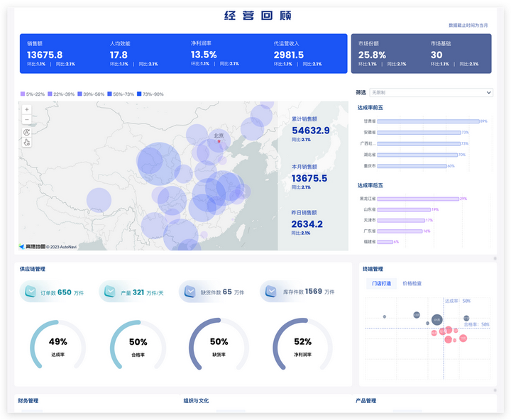Click the 52% 净利润率 gauge

[x=303, y=346]
